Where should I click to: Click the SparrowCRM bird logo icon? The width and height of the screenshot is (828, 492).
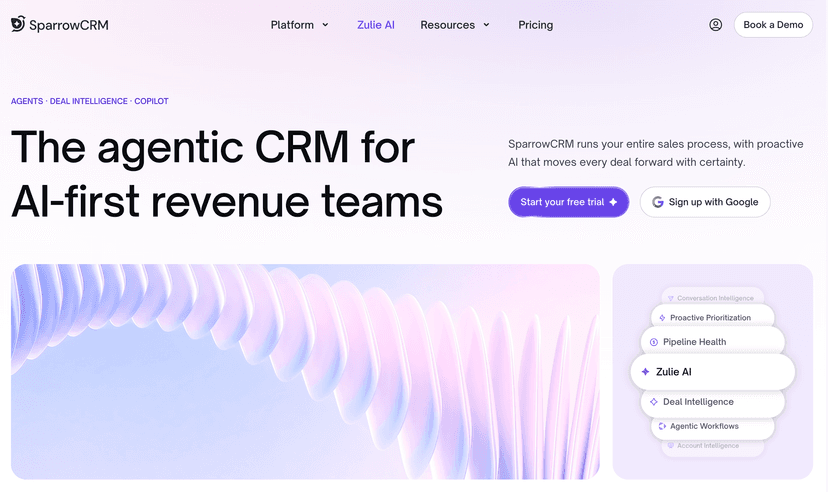click(18, 24)
